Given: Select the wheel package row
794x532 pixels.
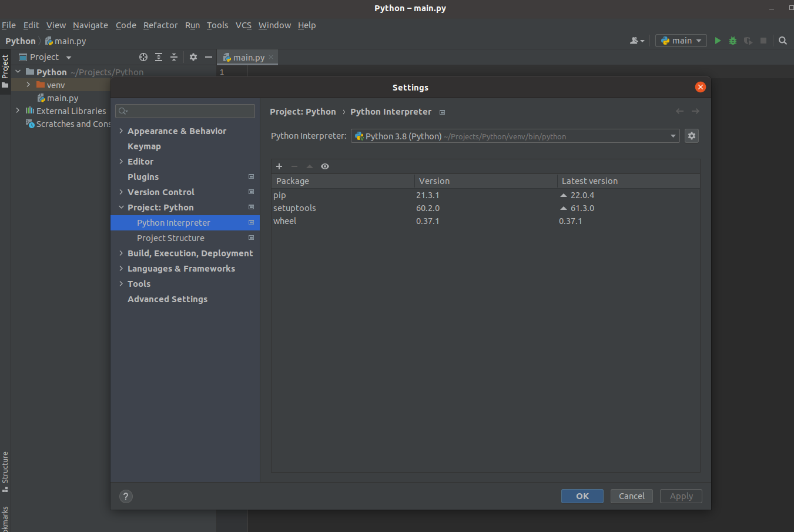Looking at the screenshot, I should [485, 221].
